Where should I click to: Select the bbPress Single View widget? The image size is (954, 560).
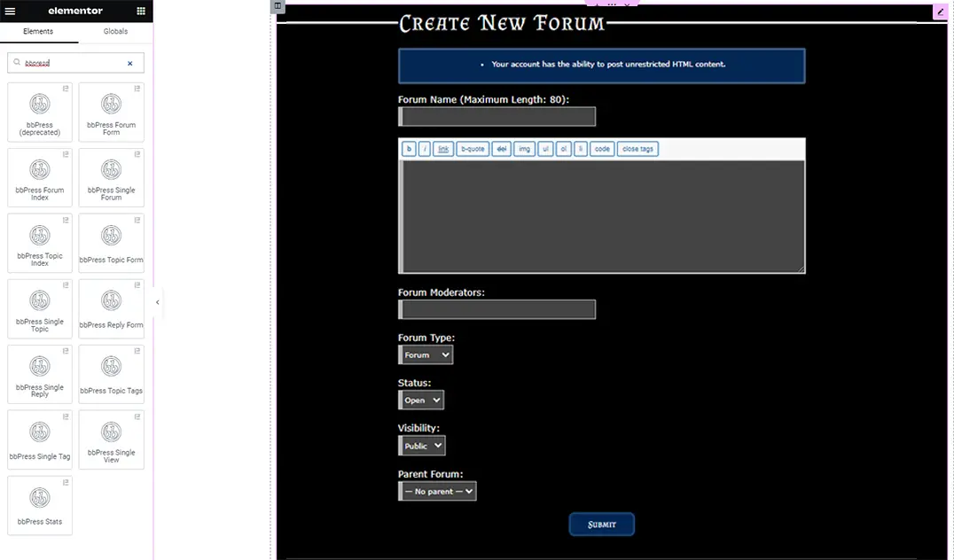[112, 439]
